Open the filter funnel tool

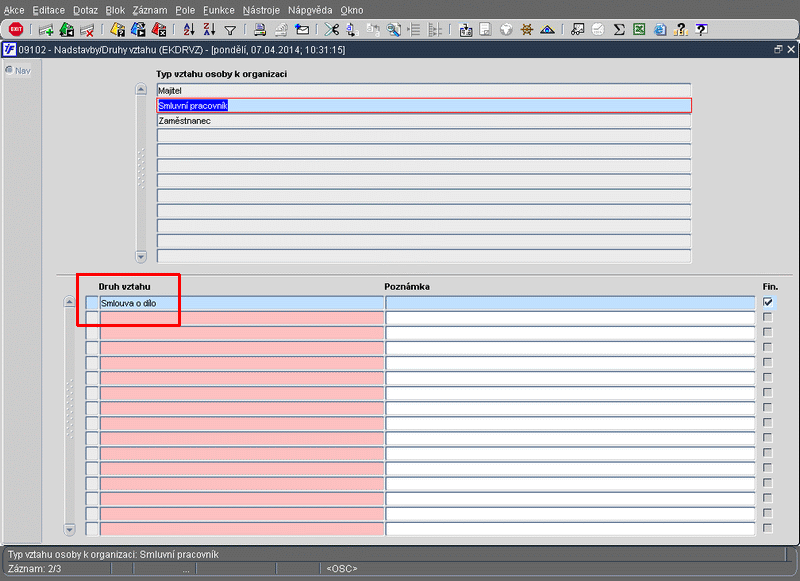(x=230, y=31)
